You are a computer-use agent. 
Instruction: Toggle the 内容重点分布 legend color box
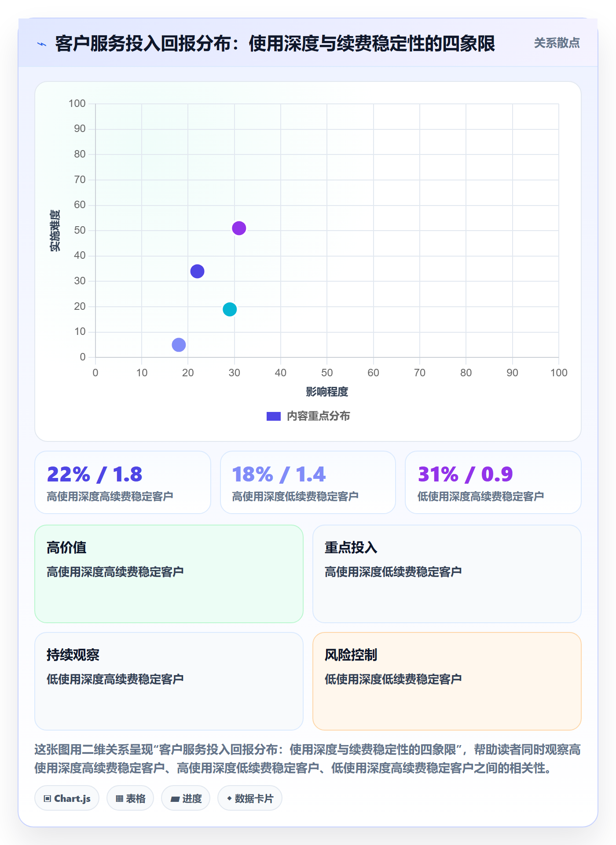(x=273, y=416)
